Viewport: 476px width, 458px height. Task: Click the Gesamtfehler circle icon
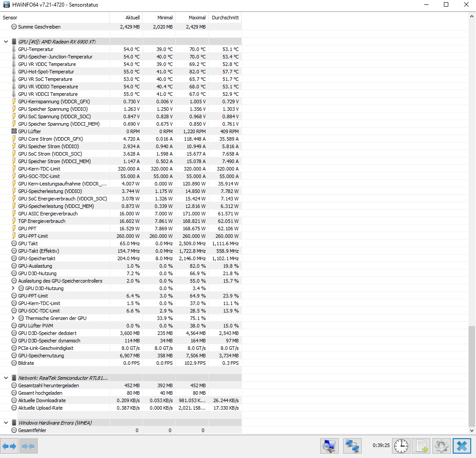point(14,430)
